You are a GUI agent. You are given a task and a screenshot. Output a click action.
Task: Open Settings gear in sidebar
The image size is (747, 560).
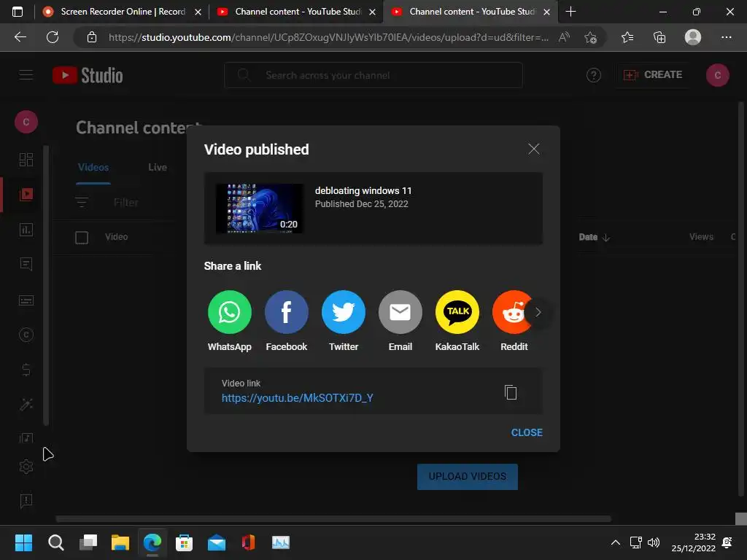tap(26, 467)
